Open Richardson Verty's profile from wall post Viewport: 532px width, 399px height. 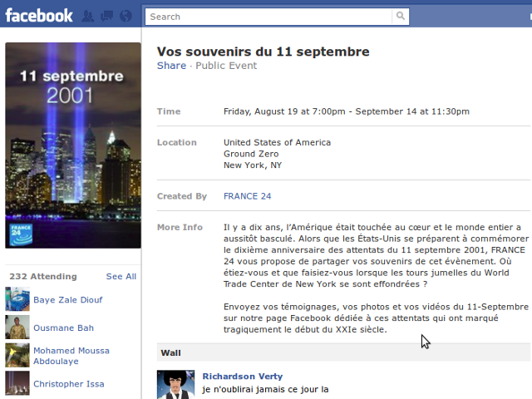(243, 377)
